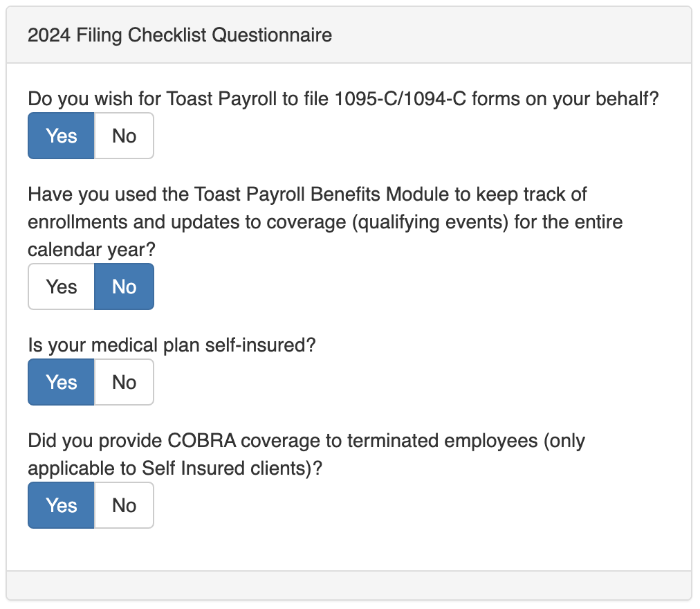Answer No to providing COBRA coverage
This screenshot has height=609, width=700.
click(x=124, y=505)
